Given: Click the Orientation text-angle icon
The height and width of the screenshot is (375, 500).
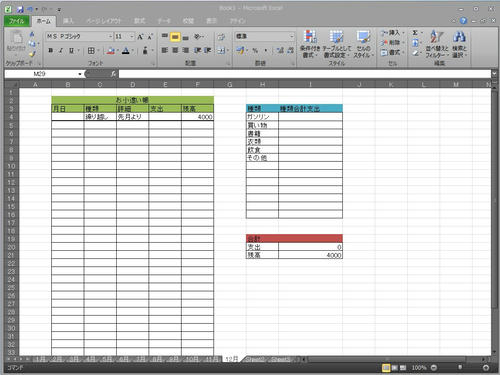Looking at the screenshot, I should [x=198, y=36].
